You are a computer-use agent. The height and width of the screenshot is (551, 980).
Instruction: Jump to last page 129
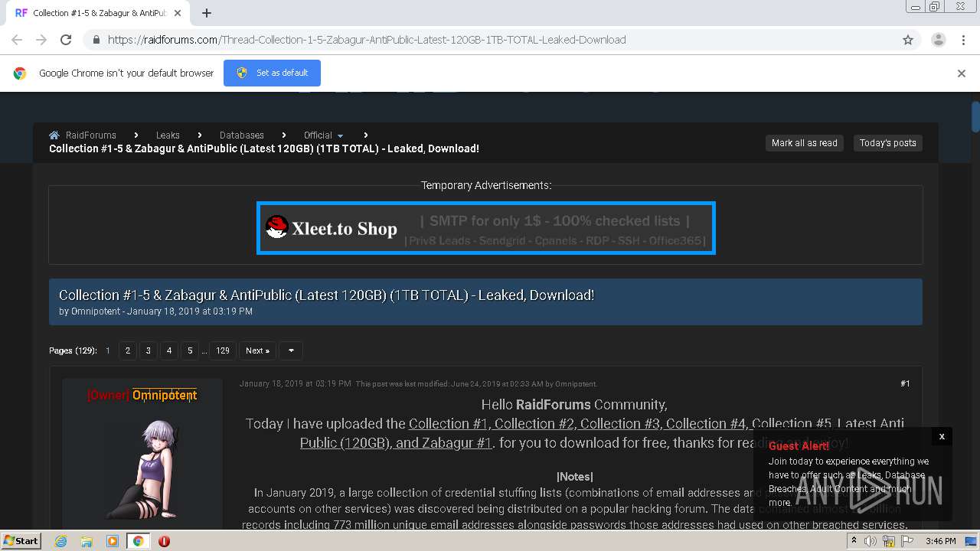223,350
